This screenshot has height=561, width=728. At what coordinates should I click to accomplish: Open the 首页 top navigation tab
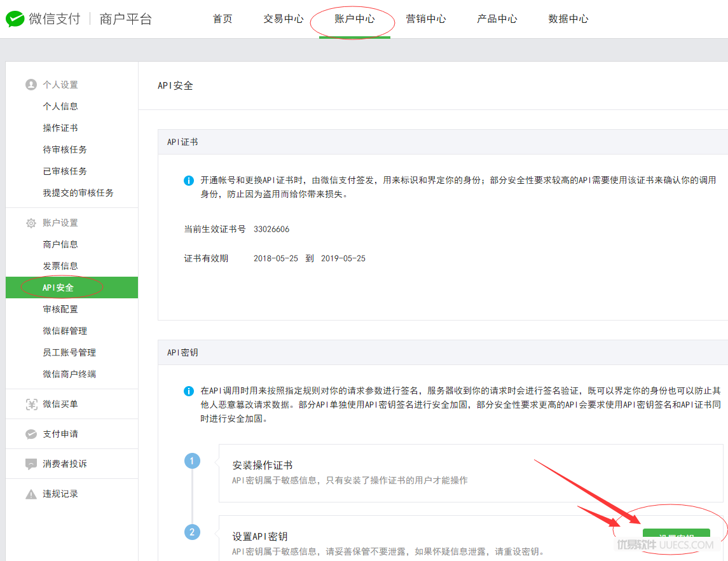click(x=223, y=18)
